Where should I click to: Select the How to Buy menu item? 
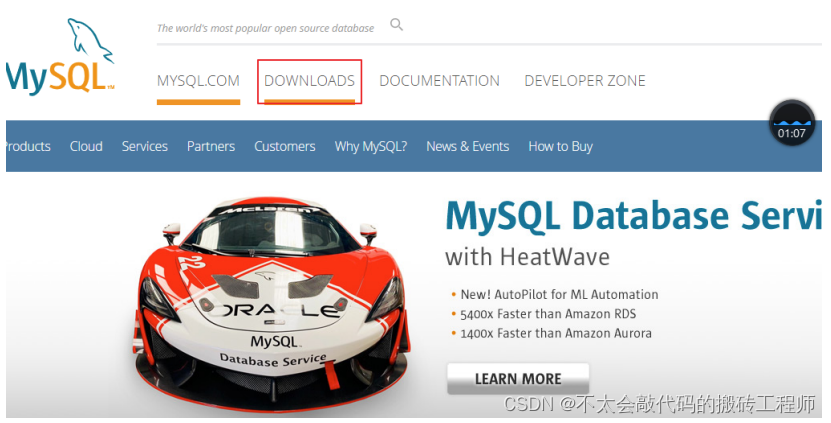pos(561,147)
